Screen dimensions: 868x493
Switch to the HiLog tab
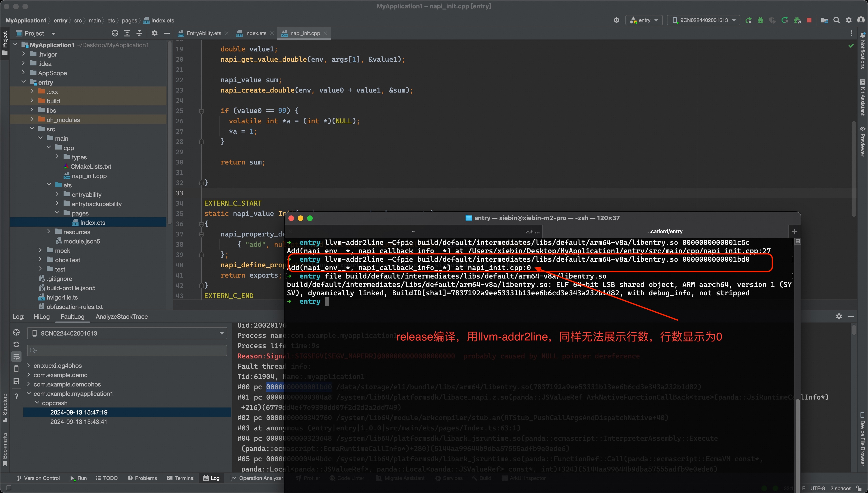point(41,317)
